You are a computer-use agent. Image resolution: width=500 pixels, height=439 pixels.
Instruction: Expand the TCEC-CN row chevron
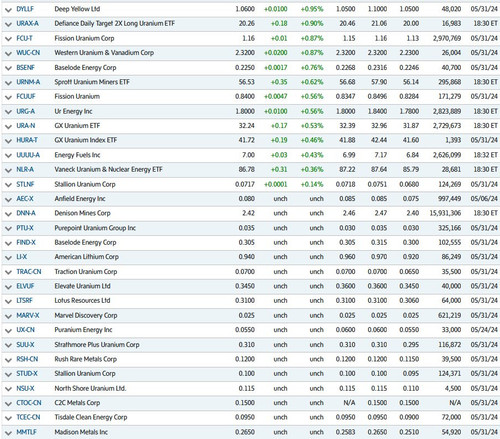[x=9, y=418]
